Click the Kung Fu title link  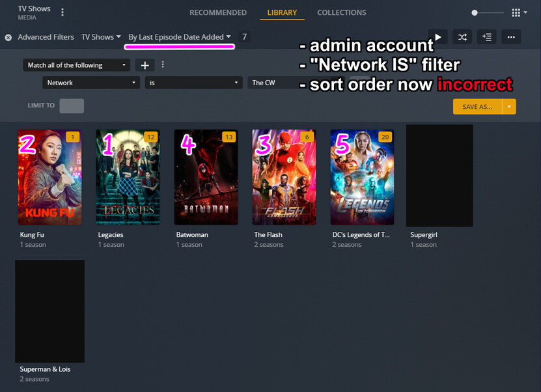[32, 234]
